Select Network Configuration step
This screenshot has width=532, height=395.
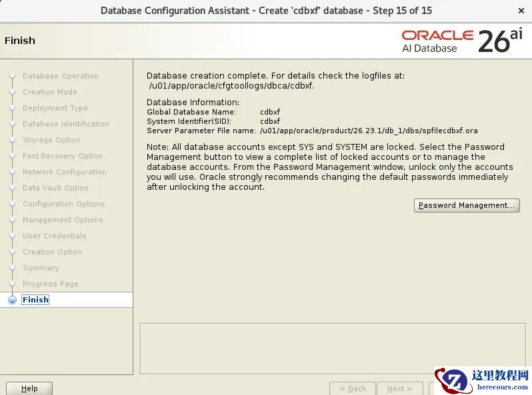pos(65,172)
